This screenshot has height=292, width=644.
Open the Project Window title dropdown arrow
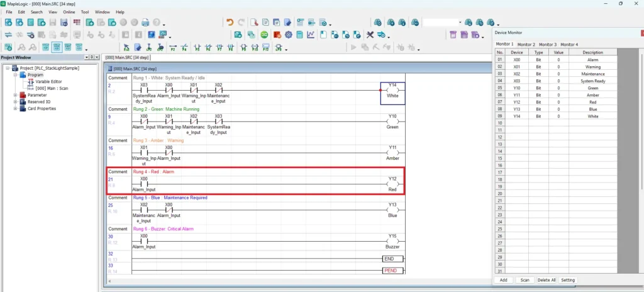click(x=87, y=57)
